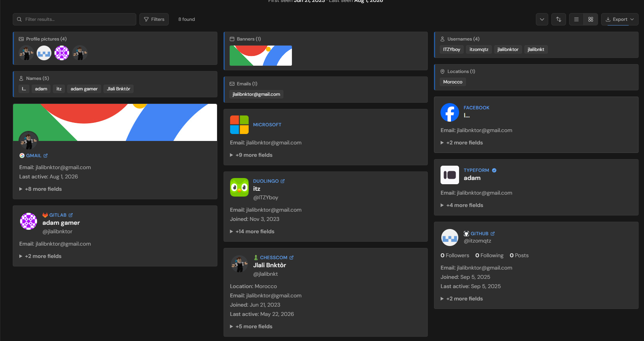Open the GitHub avatar in the GitHub card
644x341 pixels.
click(x=450, y=238)
